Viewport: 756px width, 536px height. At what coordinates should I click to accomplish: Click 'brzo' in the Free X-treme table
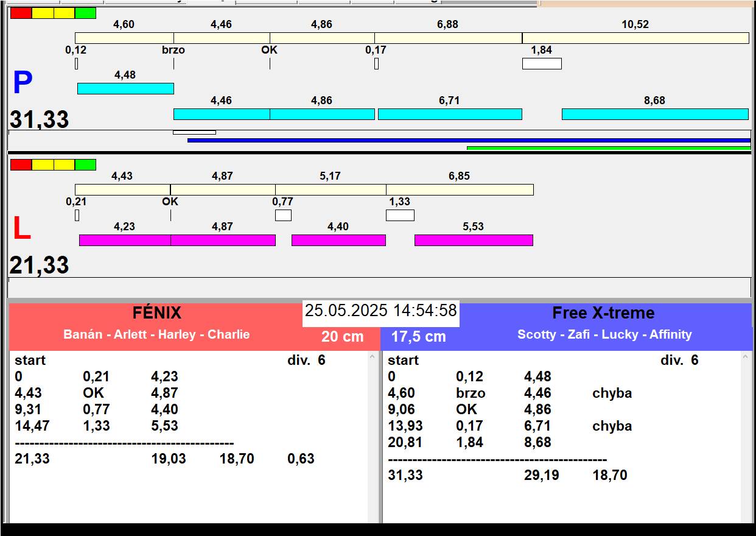(x=471, y=393)
